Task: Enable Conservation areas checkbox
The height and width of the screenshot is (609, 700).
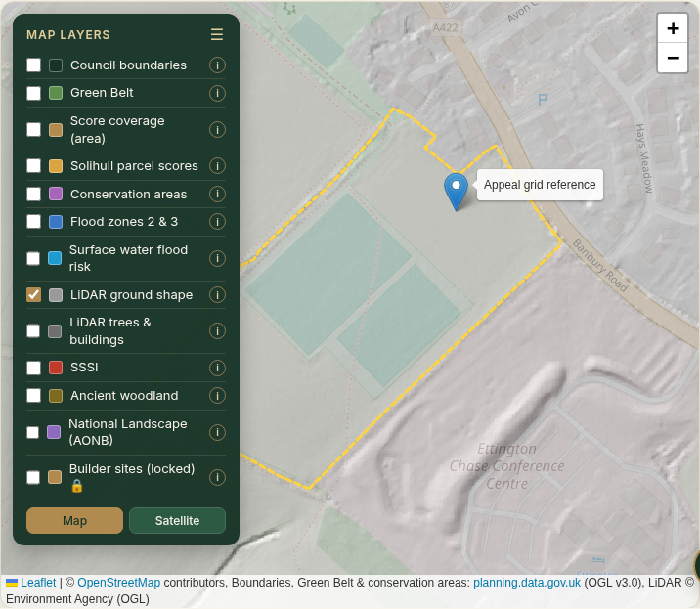Action: (x=33, y=195)
